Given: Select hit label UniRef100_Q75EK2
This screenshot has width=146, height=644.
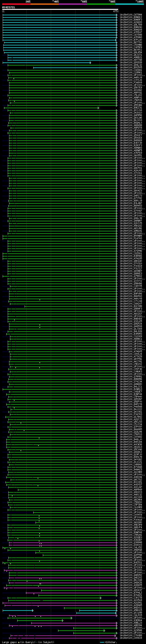Looking at the screenshot, I should click(131, 276).
